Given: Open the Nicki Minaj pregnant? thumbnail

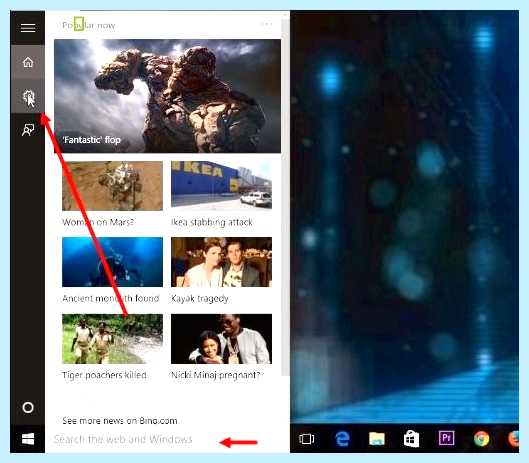Looking at the screenshot, I should (221, 339).
